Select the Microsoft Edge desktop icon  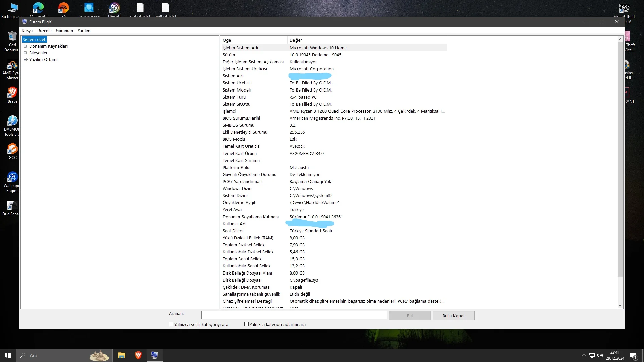pos(38,9)
